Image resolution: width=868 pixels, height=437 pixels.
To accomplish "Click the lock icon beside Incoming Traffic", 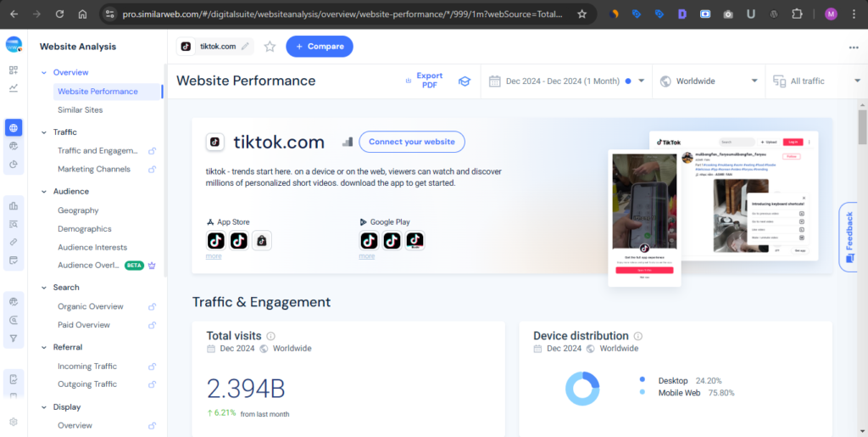I will click(x=152, y=367).
